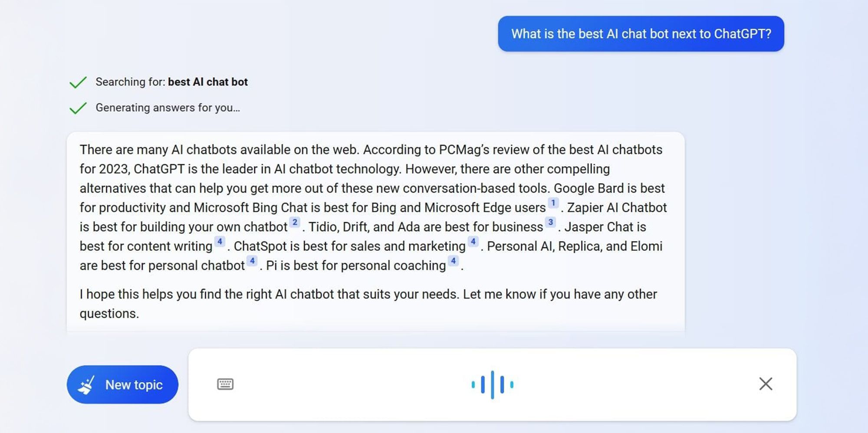Tap the blue voice waveform indicator
Viewport: 868px width, 433px height.
point(492,384)
